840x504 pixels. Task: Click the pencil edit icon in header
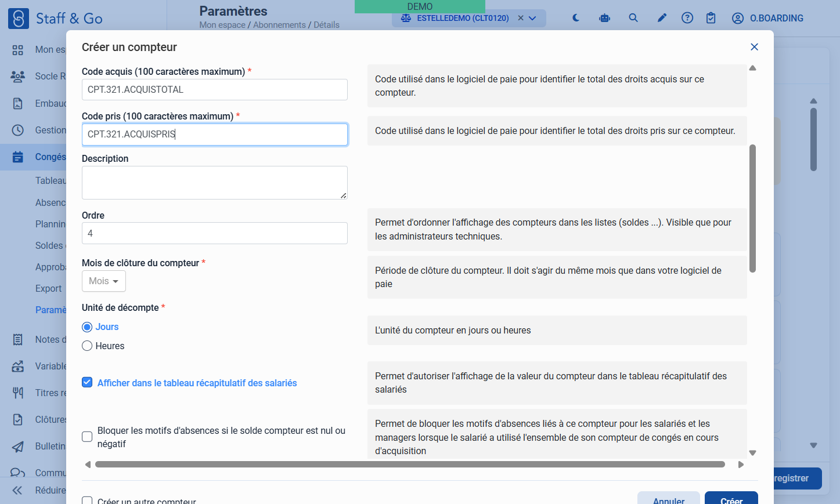[662, 18]
